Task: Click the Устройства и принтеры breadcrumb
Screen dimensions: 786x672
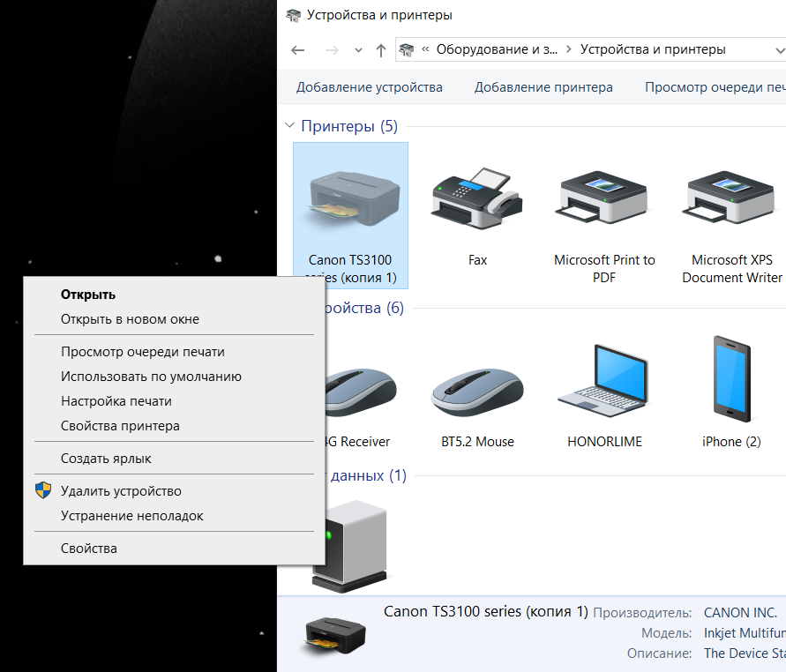Action: tap(653, 49)
